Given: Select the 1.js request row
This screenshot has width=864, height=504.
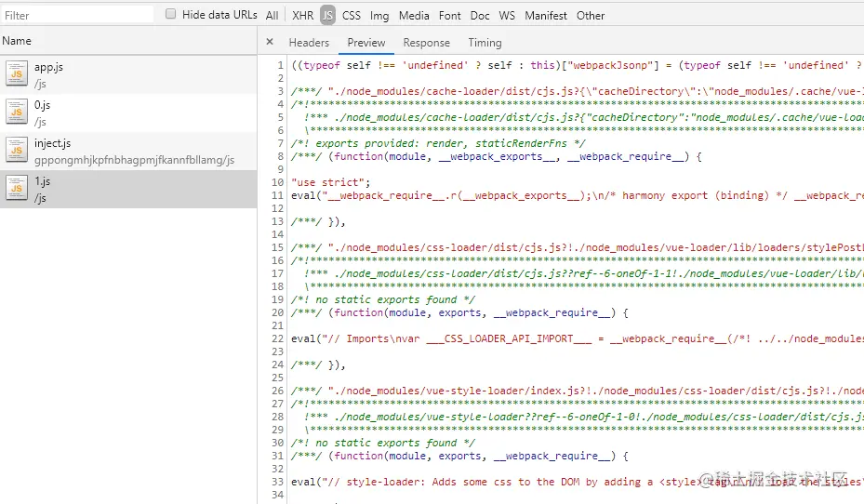Looking at the screenshot, I should point(128,189).
